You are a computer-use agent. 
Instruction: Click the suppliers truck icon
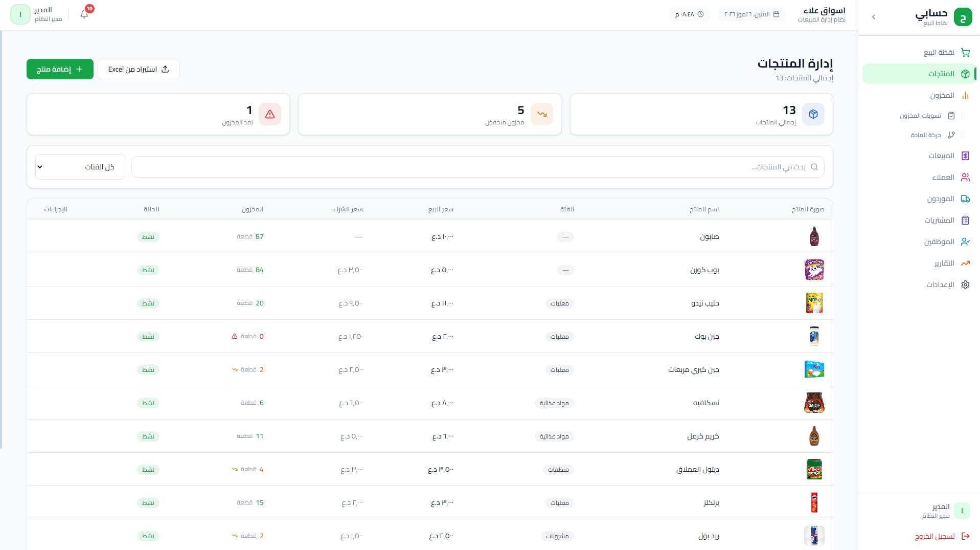[965, 199]
